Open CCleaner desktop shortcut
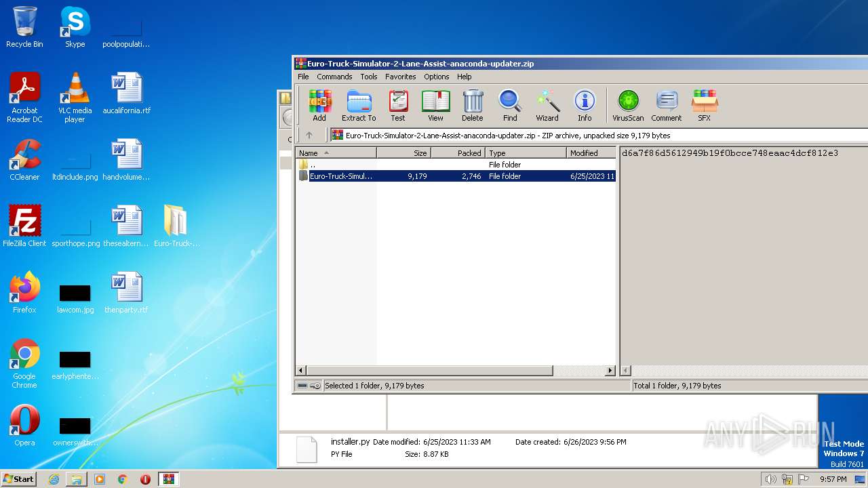 24,160
